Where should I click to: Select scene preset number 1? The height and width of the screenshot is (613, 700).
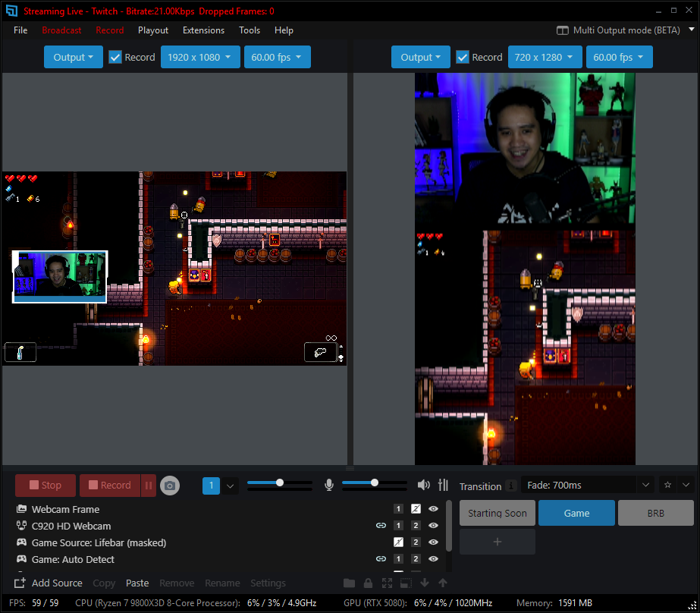pos(211,486)
